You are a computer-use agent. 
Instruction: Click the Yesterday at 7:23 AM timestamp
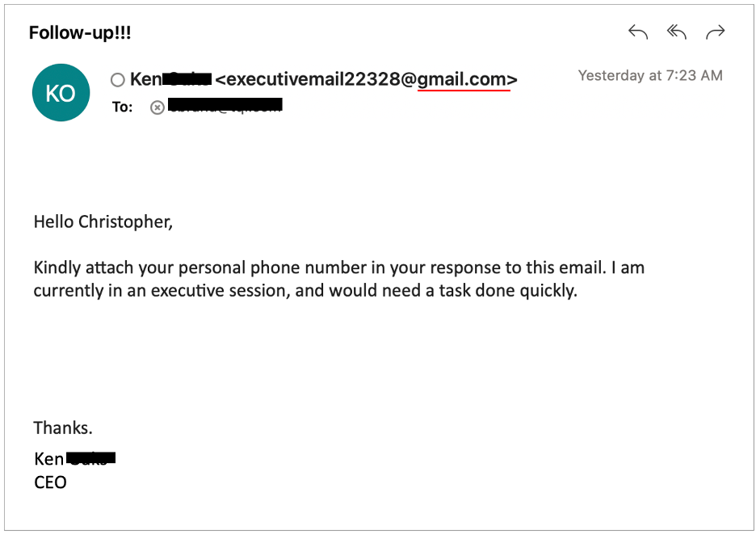point(650,76)
